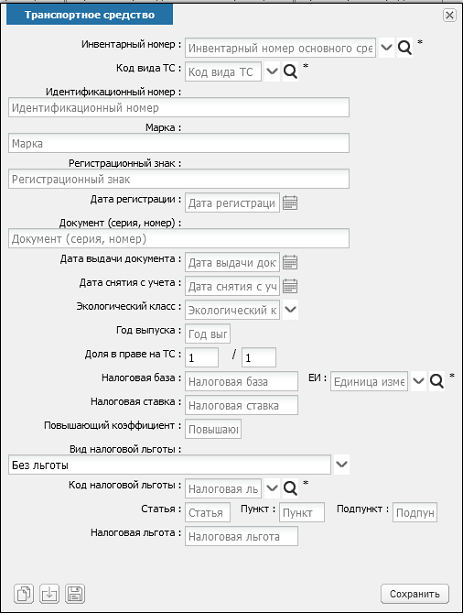
Task: Open calendar for Дата снятия с учета
Action: point(290,286)
